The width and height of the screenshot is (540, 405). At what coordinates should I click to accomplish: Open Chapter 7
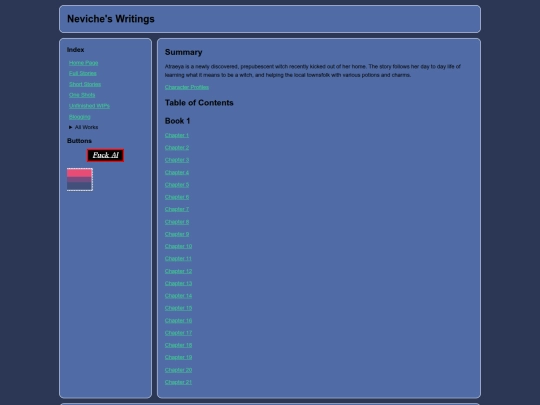point(177,209)
